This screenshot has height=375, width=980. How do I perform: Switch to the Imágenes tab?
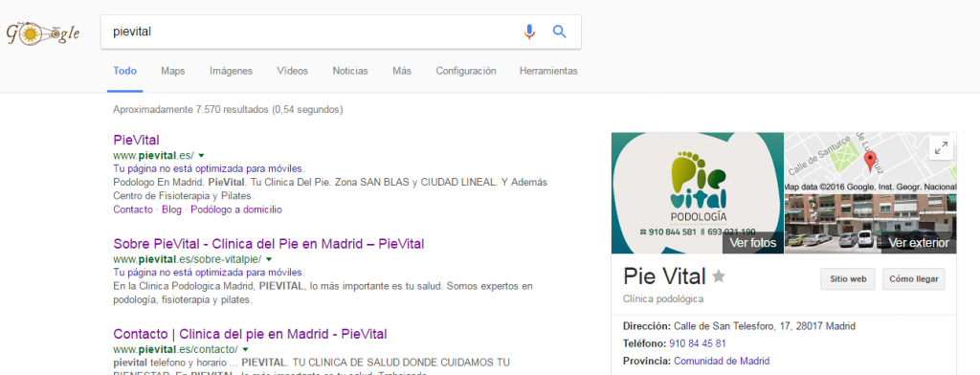[x=232, y=71]
